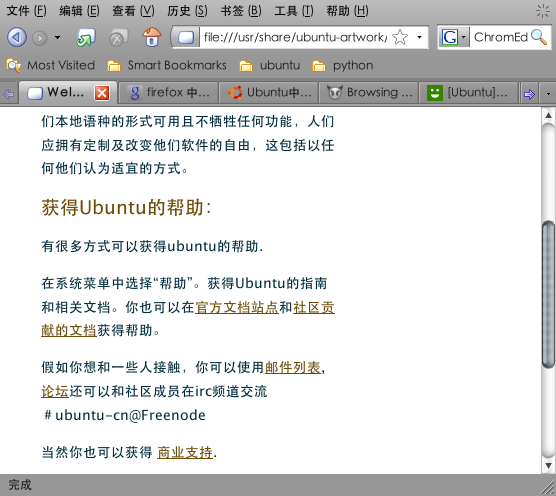
Task: Open the Smart Bookmarks folder
Action: click(x=167, y=66)
